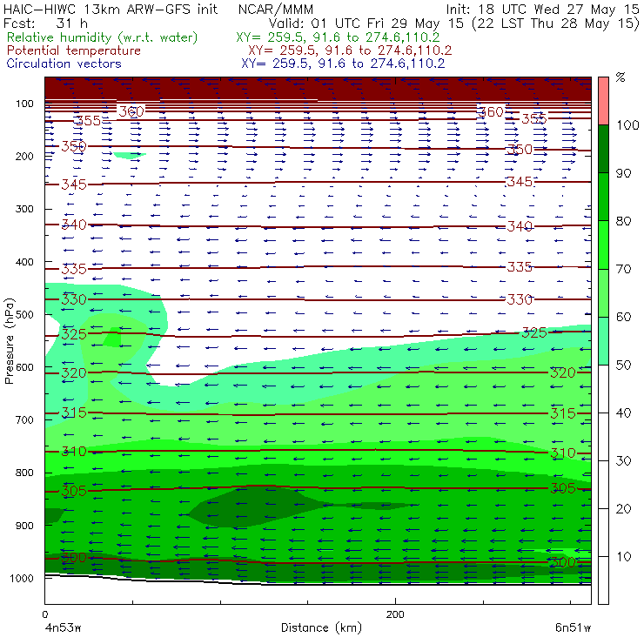Image resolution: width=644 pixels, height=644 pixels.
Task: Click green 'Relative humidity (w.r.t. water)' legend label
Action: click(x=103, y=37)
